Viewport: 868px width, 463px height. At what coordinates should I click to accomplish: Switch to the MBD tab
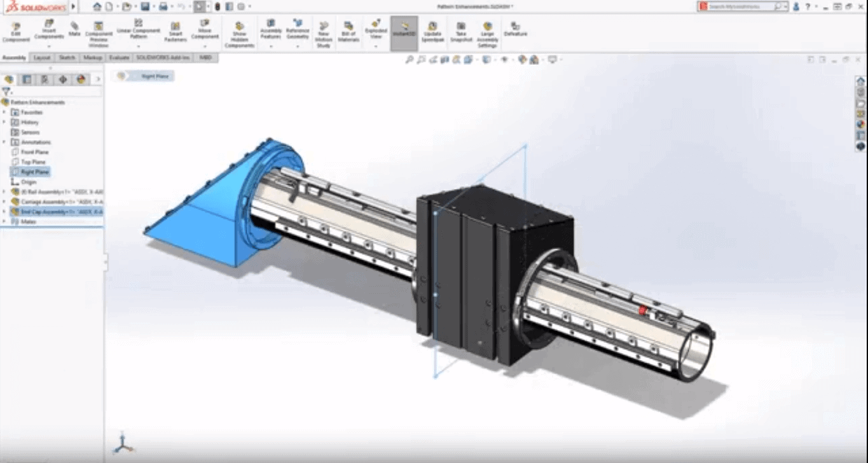pos(205,58)
